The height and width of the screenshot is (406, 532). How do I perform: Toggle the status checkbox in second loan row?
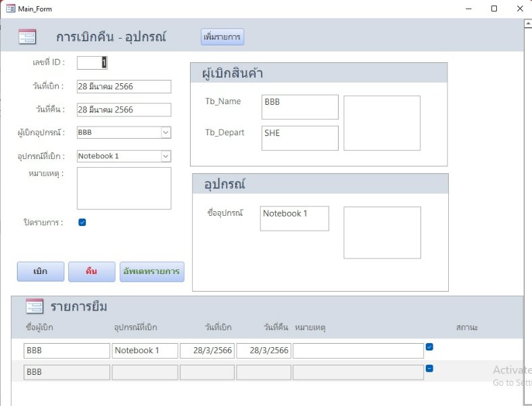click(429, 369)
